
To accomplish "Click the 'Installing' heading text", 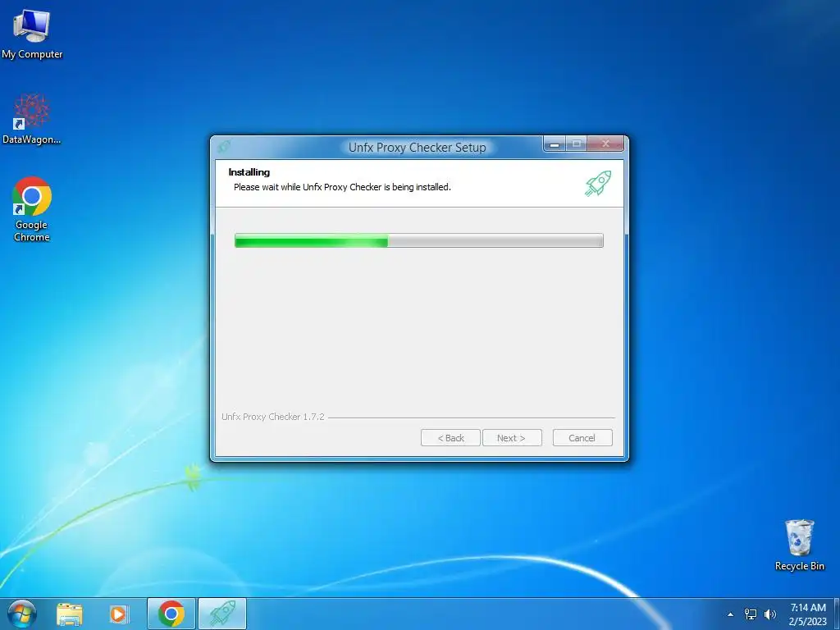I will (x=249, y=172).
